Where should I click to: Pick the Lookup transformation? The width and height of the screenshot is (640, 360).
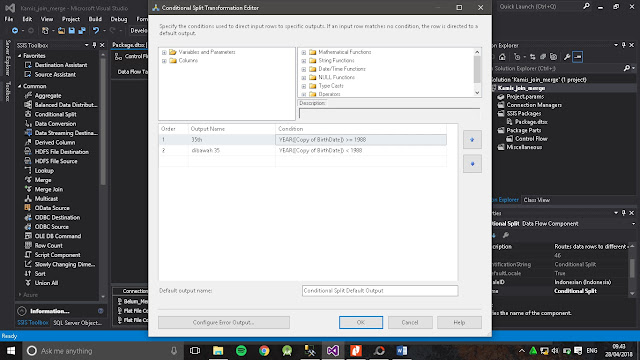[44, 171]
